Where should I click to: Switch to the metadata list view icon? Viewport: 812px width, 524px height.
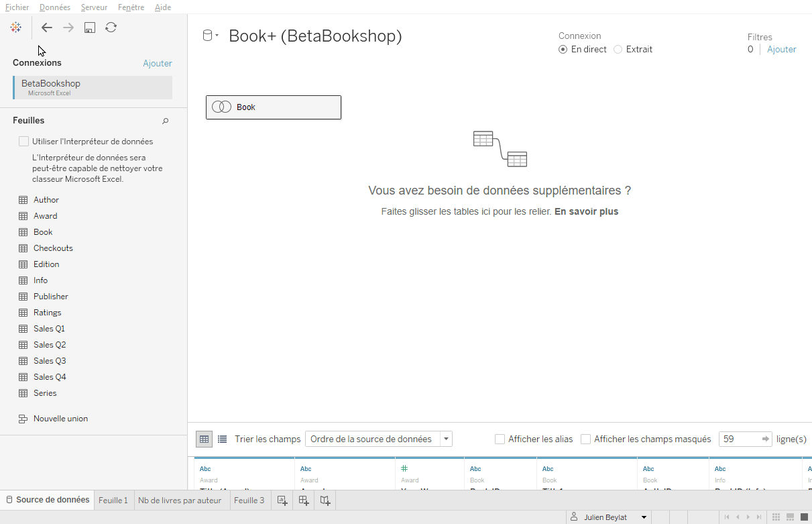[223, 439]
